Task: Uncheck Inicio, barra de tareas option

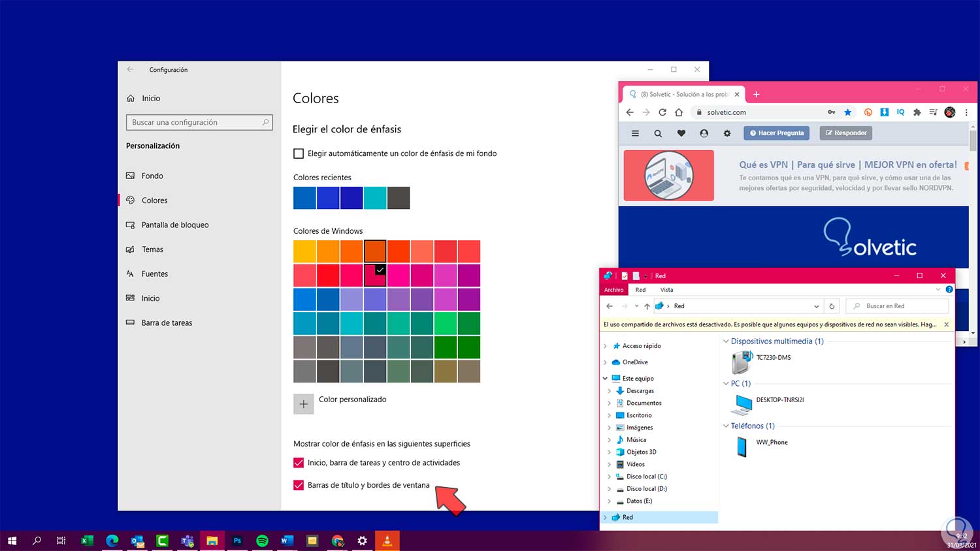Action: [x=299, y=463]
